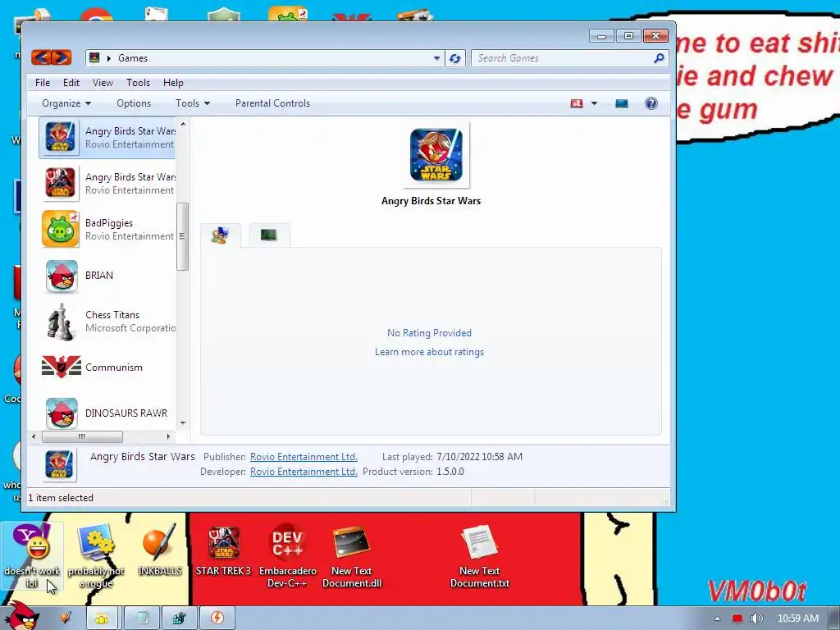Click the change view icon
Image resolution: width=840 pixels, height=630 pixels.
(x=577, y=103)
